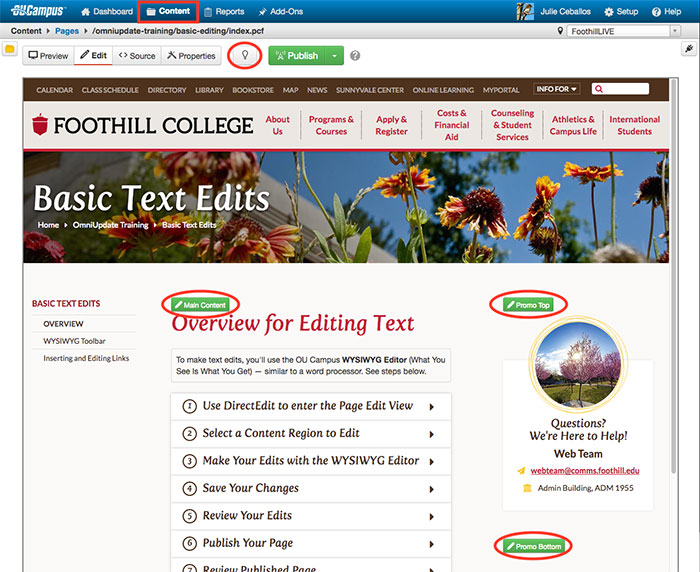Screen dimensions: 700x572
Task: Click the Content breadcrumb root
Action: [26, 31]
